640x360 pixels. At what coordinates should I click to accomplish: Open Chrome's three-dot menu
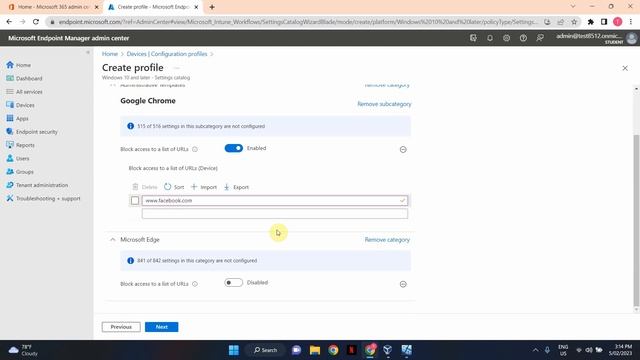click(631, 22)
